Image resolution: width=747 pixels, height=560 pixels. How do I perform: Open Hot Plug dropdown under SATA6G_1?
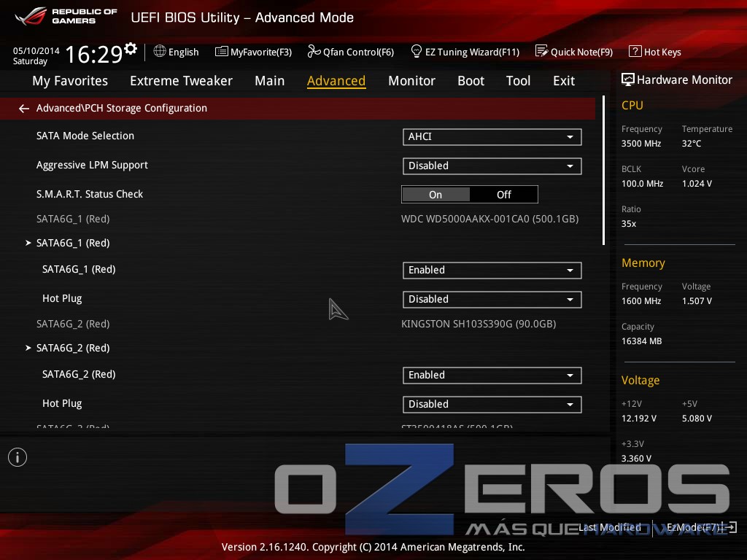(x=492, y=300)
